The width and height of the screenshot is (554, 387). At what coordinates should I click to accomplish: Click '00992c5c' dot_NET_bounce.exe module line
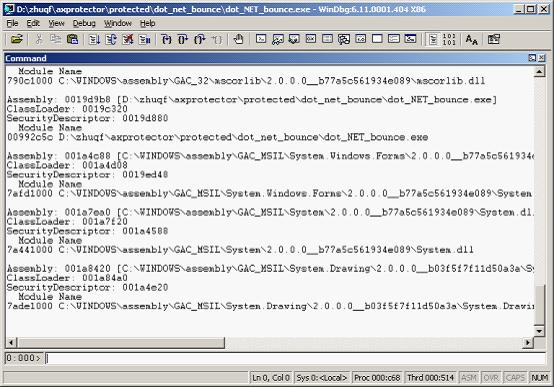tap(217, 137)
